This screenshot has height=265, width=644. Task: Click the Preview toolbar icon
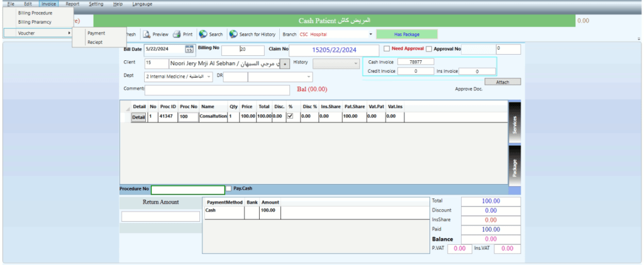click(x=147, y=35)
